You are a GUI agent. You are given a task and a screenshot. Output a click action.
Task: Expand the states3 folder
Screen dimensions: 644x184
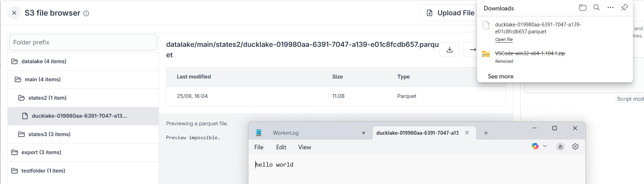[x=49, y=134]
